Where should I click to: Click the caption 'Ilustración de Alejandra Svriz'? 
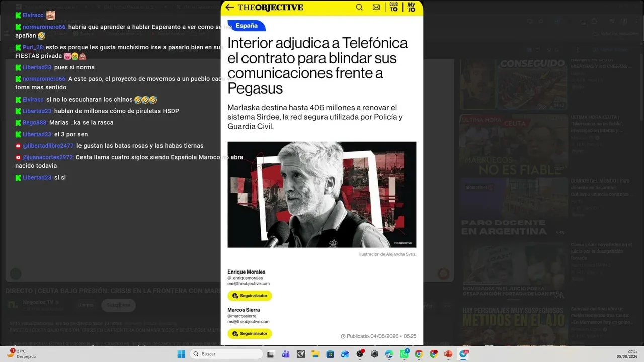coord(387,254)
